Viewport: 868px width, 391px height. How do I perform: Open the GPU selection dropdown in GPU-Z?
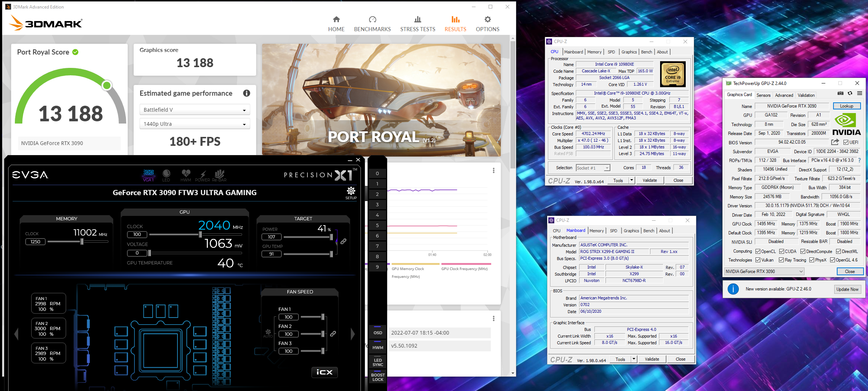pos(764,271)
